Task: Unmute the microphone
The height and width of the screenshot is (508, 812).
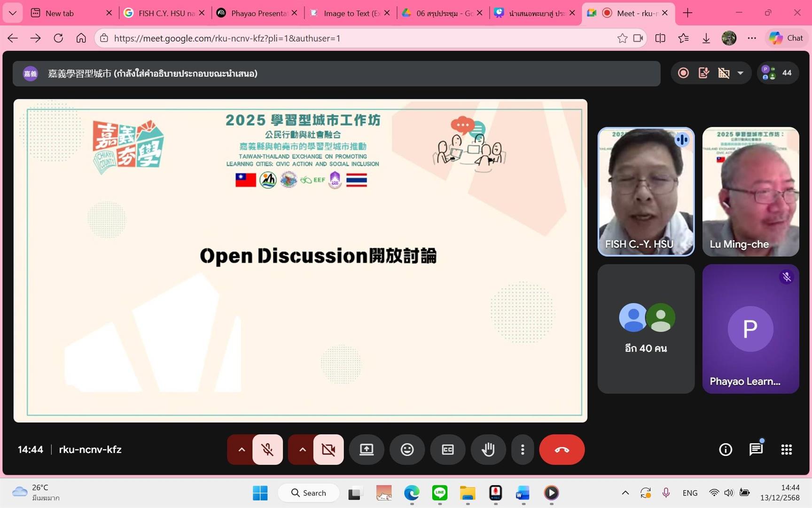Action: point(268,450)
